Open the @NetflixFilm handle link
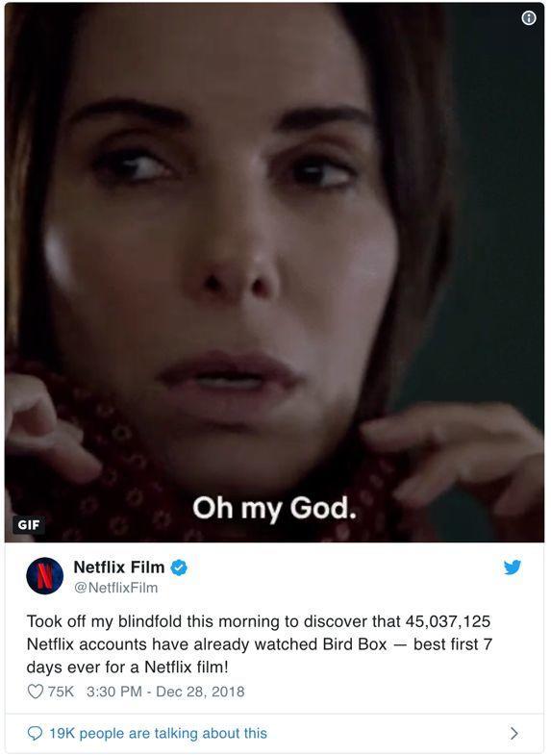 115,588
